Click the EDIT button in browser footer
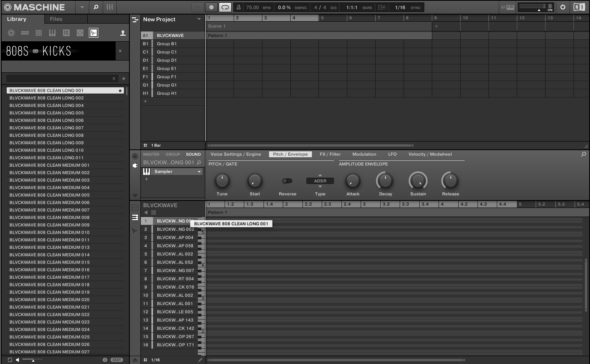The image size is (590, 364). 117,360
